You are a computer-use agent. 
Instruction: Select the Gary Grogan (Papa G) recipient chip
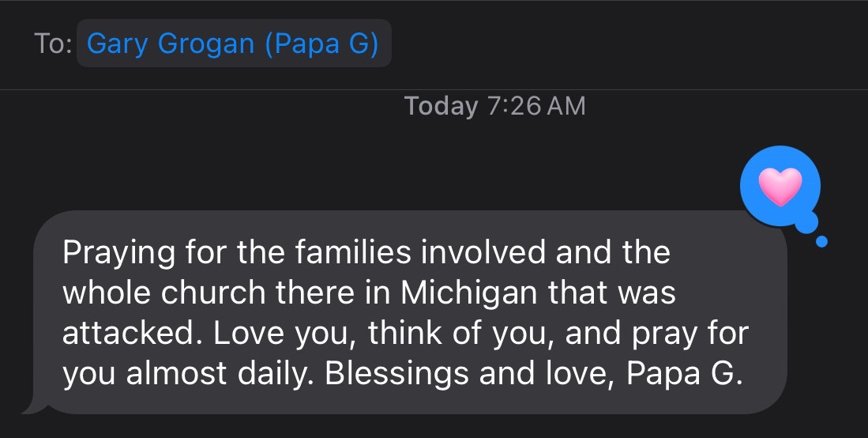pos(233,43)
